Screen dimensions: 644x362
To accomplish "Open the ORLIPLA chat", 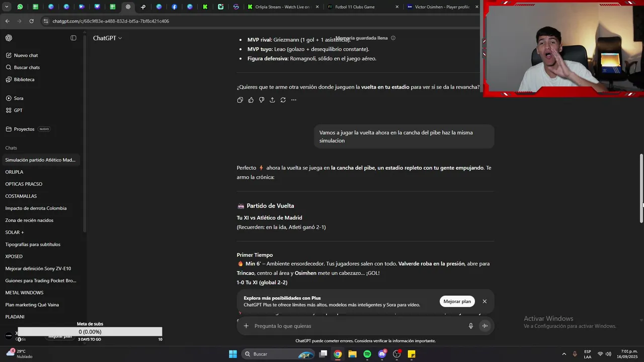I will tap(40, 172).
